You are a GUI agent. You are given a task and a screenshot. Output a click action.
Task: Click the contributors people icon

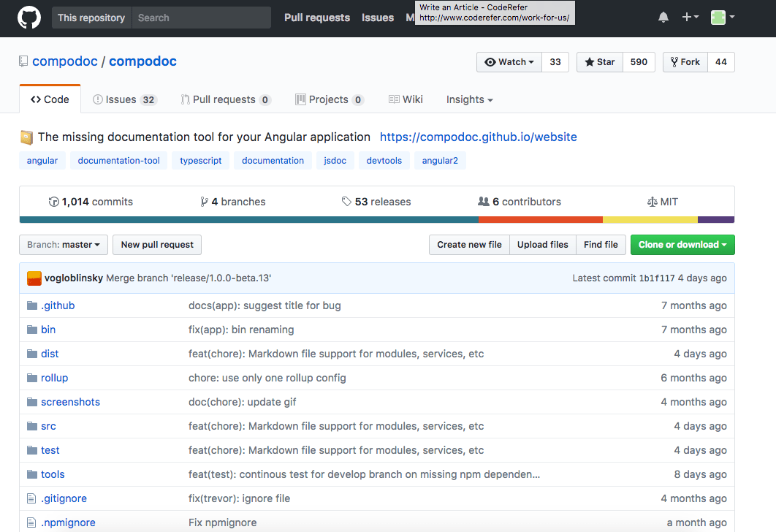click(484, 202)
